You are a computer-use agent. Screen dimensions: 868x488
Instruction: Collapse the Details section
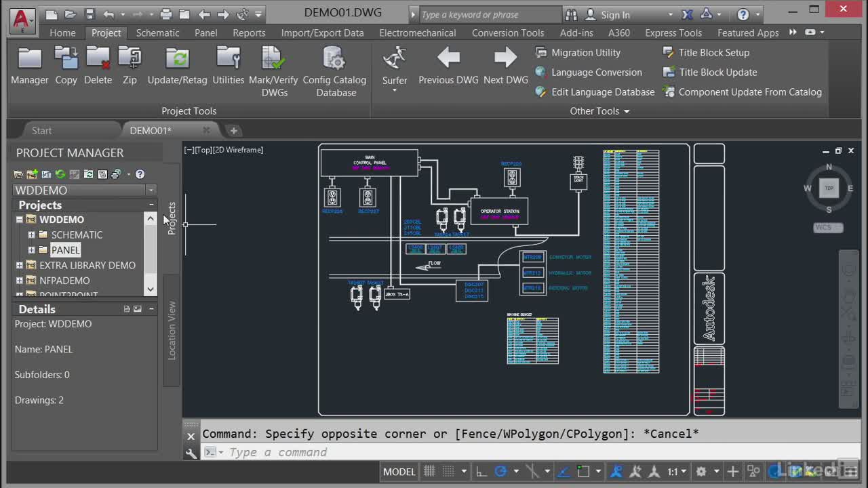point(151,309)
